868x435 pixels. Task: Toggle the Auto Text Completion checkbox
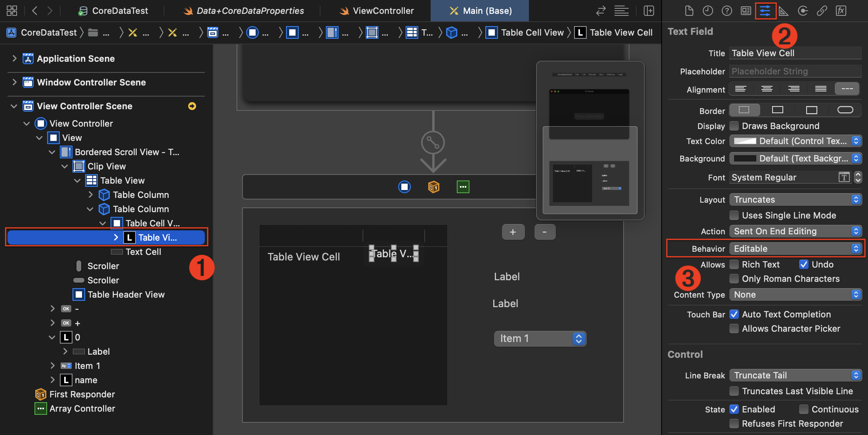coord(734,314)
